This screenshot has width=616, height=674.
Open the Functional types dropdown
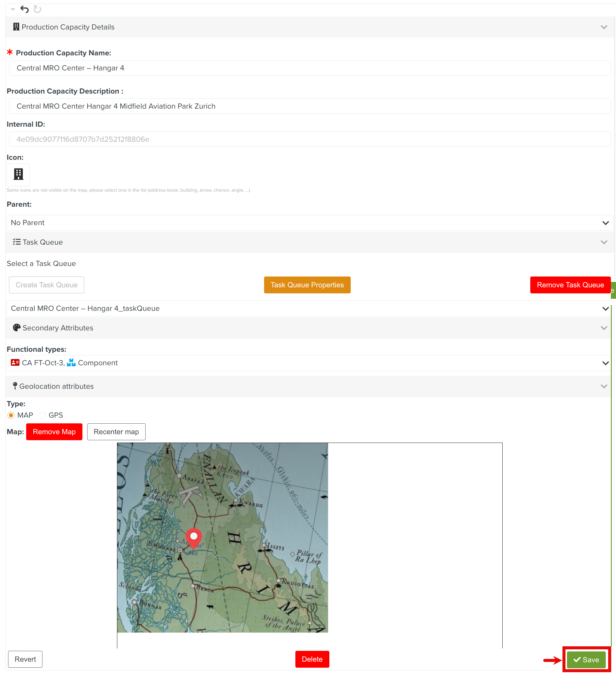click(x=310, y=363)
